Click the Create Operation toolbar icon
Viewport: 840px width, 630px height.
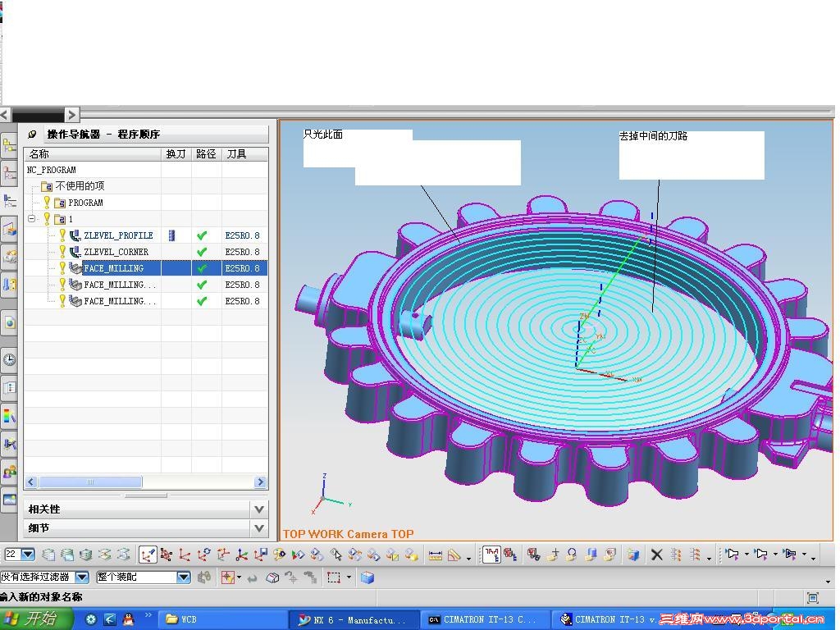(x=609, y=555)
